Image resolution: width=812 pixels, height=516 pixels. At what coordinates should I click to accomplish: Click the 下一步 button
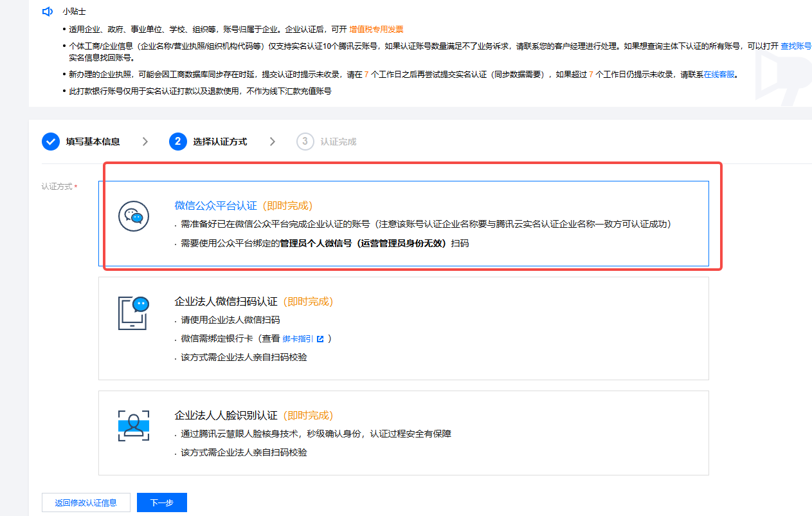162,503
